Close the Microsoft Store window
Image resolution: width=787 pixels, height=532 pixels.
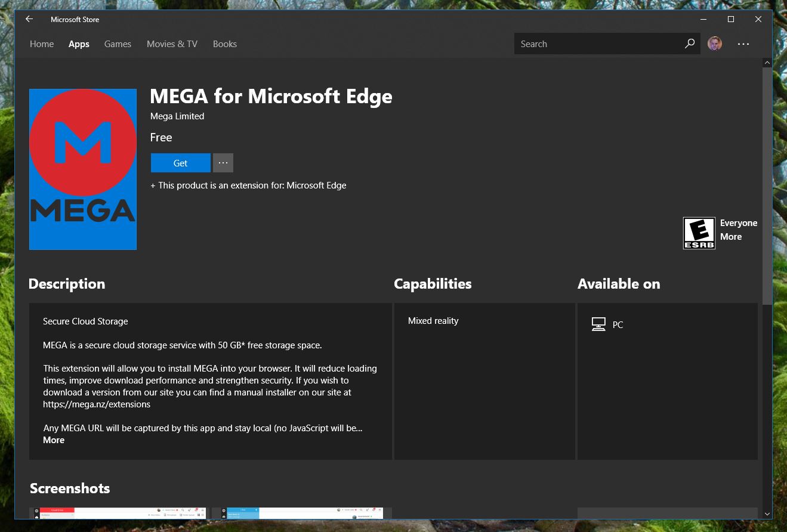click(758, 19)
